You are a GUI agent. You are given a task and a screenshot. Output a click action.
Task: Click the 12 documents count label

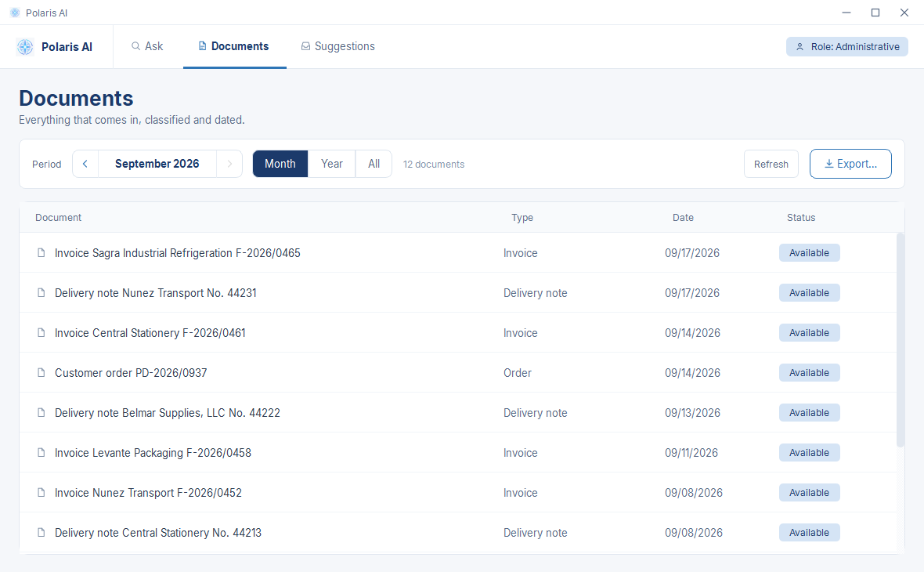(434, 164)
